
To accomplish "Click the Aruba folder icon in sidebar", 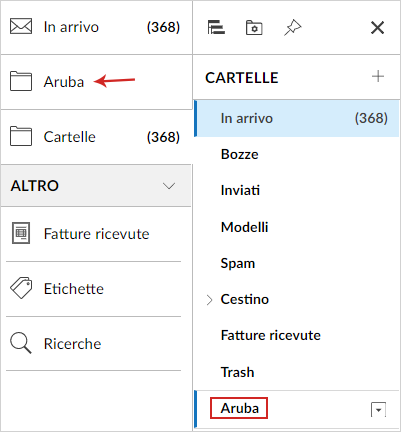I will 21,81.
